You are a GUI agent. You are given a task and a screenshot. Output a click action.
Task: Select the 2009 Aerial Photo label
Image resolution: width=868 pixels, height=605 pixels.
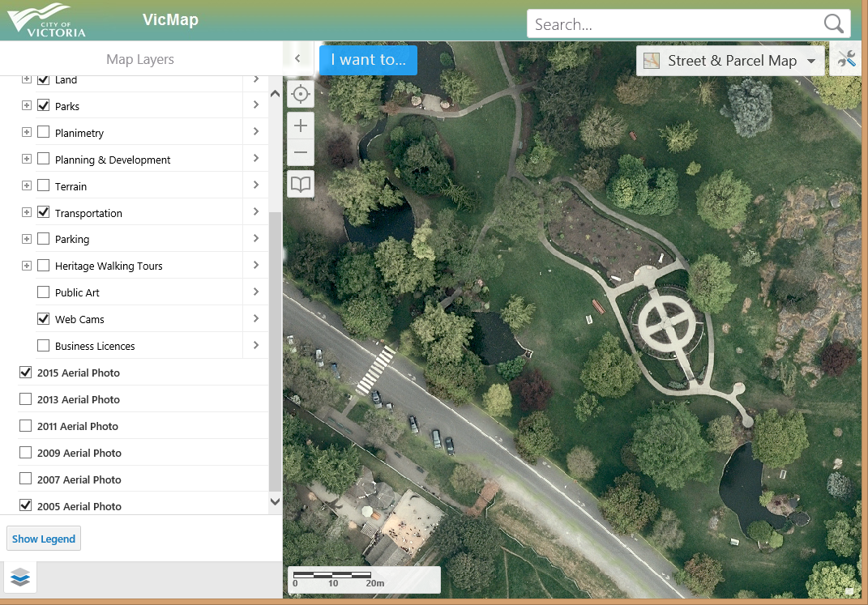[79, 453]
